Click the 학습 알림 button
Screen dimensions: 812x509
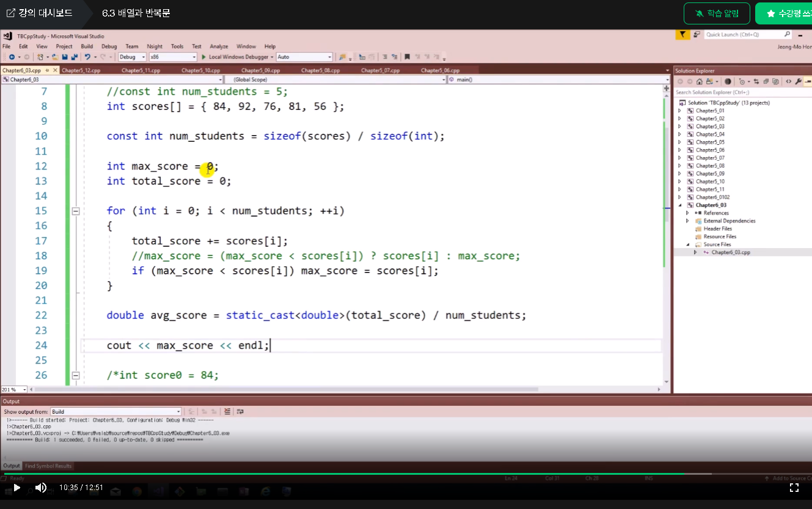(717, 13)
